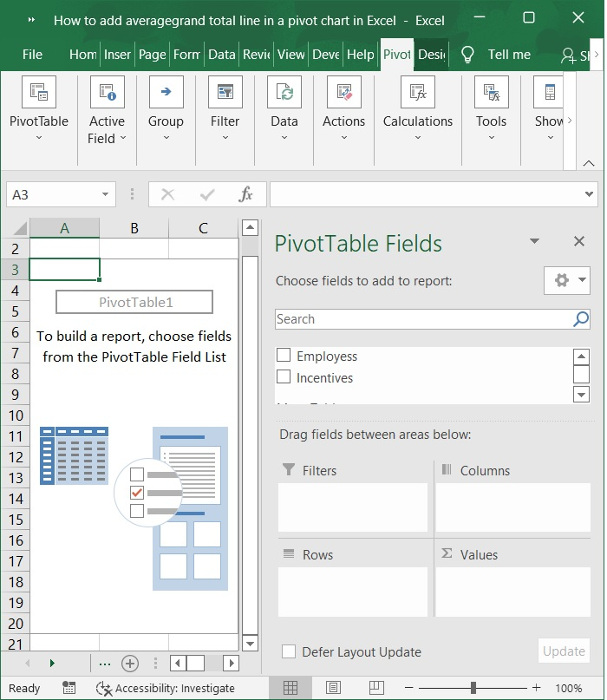Tick the Employess field checkbox
Screen dimensions: 607x700
[284, 355]
